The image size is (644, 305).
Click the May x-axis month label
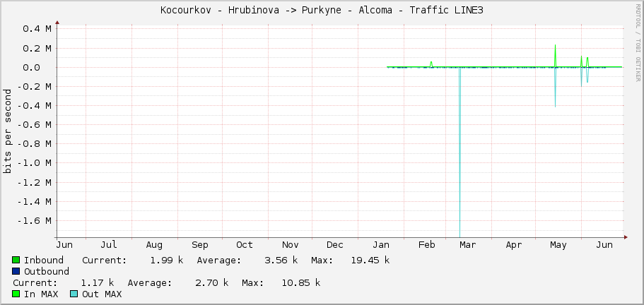558,245
